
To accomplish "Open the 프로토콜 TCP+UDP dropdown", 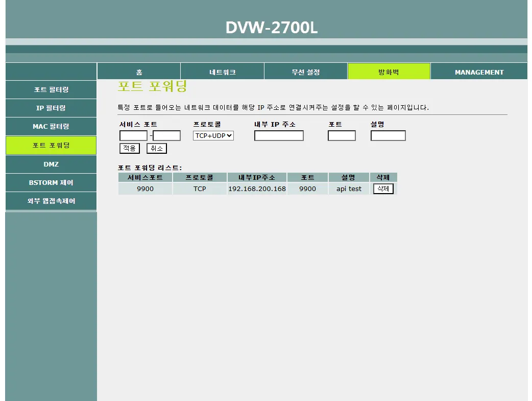I will pos(213,135).
